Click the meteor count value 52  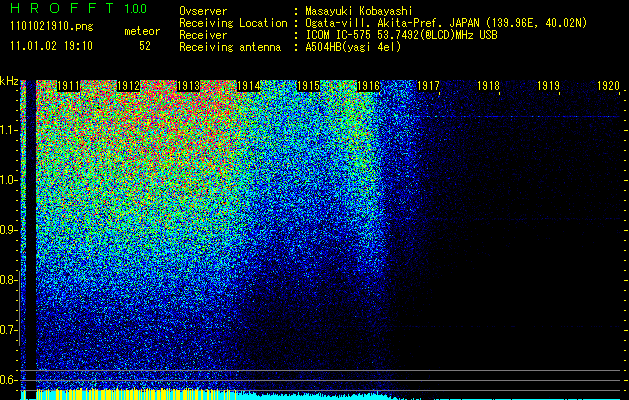pos(145,46)
